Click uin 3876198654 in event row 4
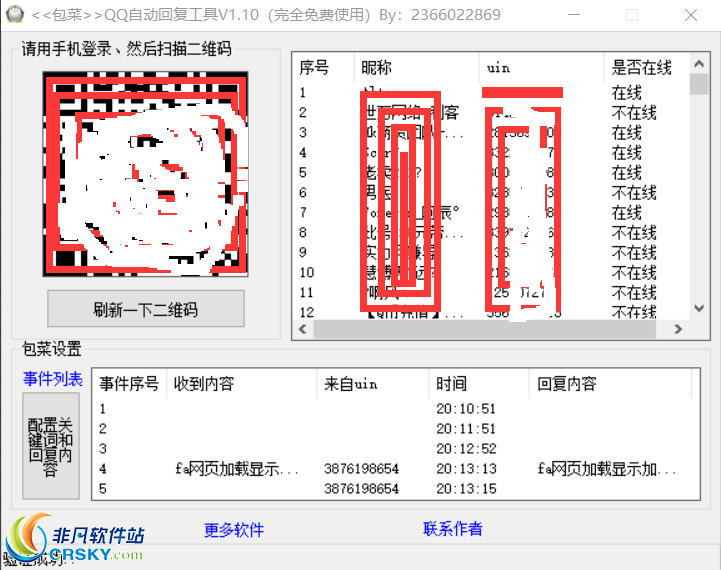Viewport: 721px width, 570px height. [x=361, y=468]
